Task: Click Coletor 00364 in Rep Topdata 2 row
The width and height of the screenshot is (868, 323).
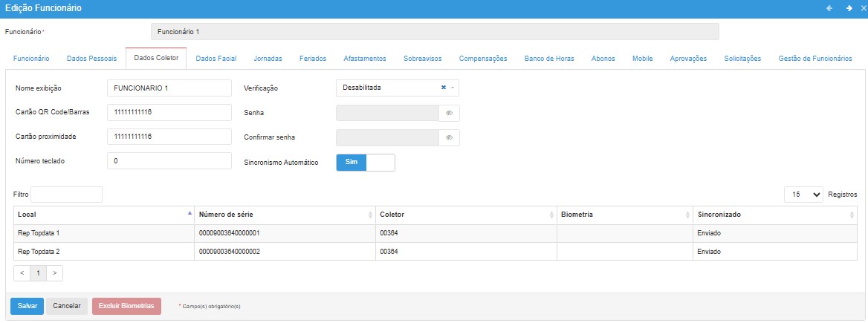Action: pyautogui.click(x=389, y=251)
